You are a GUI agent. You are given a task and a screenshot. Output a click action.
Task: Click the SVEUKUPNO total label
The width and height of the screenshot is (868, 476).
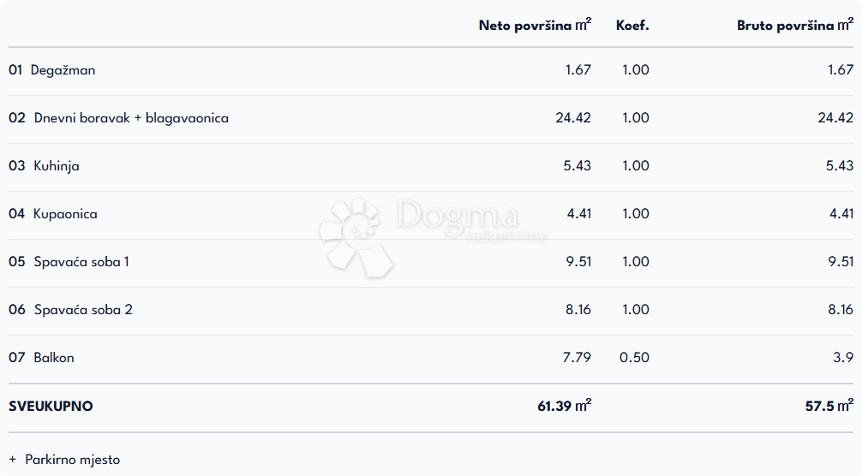tap(51, 407)
